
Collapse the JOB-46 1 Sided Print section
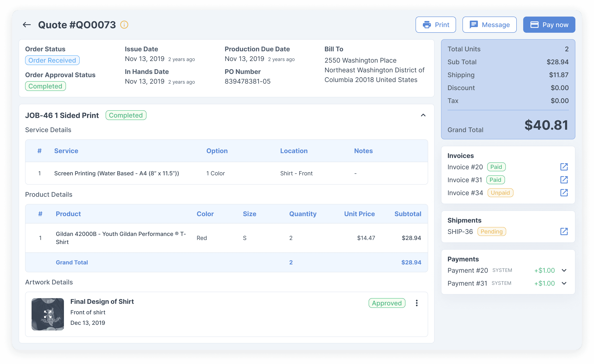coord(423,115)
